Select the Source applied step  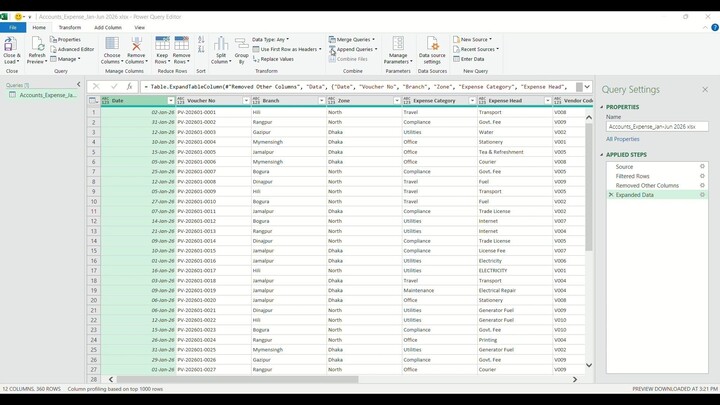(624, 167)
